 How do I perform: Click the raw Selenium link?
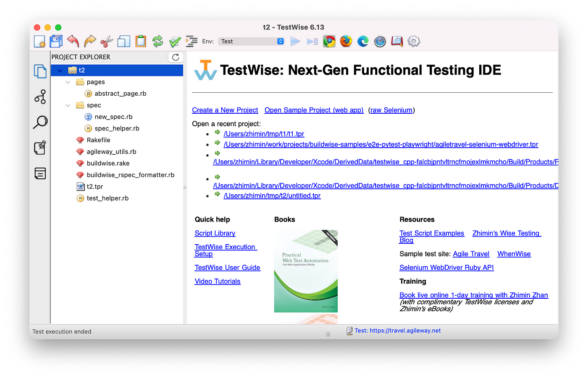391,110
